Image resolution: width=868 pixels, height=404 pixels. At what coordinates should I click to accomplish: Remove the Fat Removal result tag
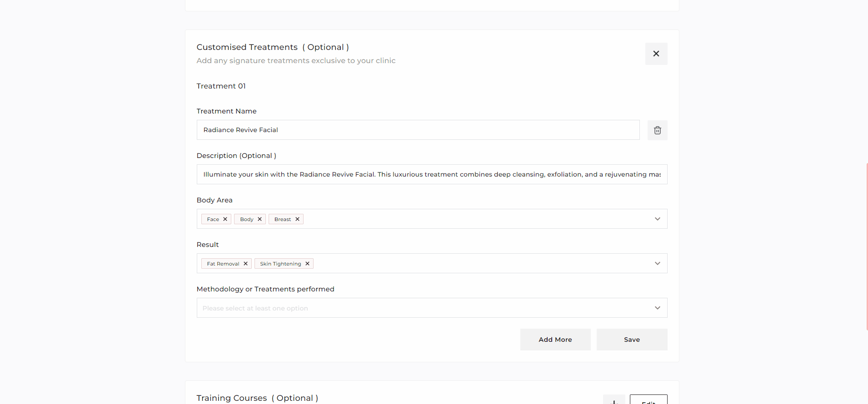(x=245, y=264)
